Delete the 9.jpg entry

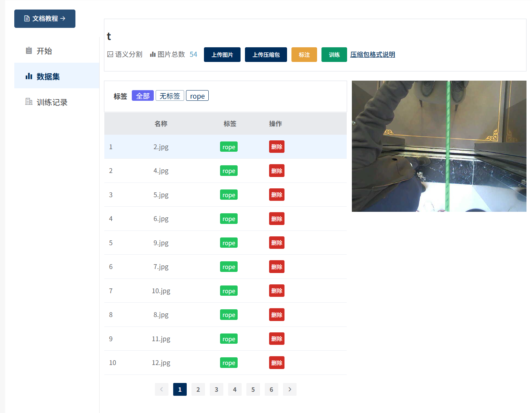276,243
